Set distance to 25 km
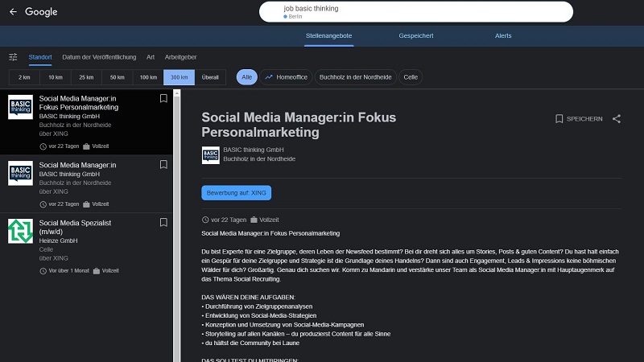The height and width of the screenshot is (362, 644). (x=86, y=77)
